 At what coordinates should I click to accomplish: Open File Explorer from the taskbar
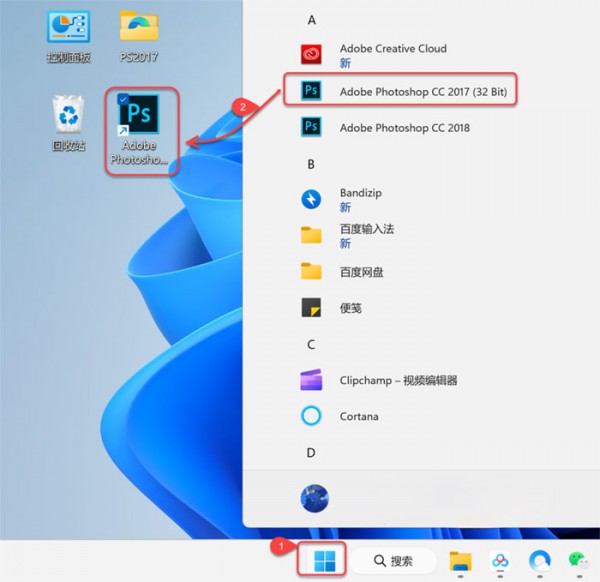(x=460, y=561)
